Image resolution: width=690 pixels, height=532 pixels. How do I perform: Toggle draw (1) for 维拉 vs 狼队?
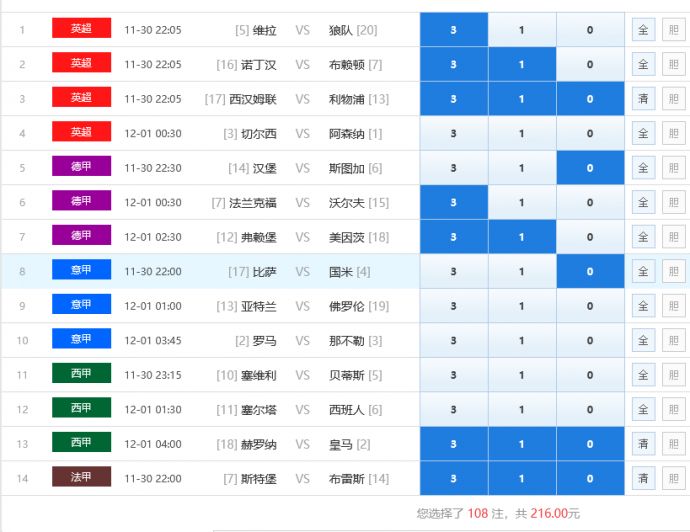(521, 30)
